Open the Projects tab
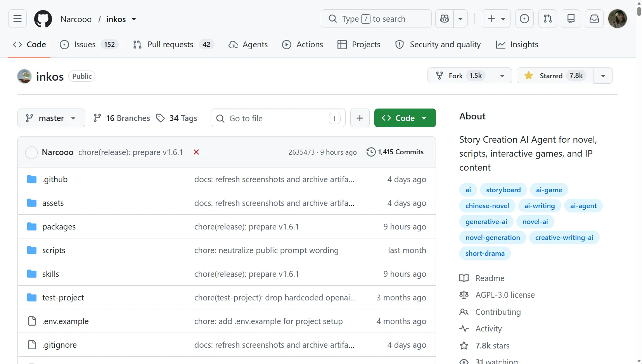642x364 pixels. (x=359, y=45)
